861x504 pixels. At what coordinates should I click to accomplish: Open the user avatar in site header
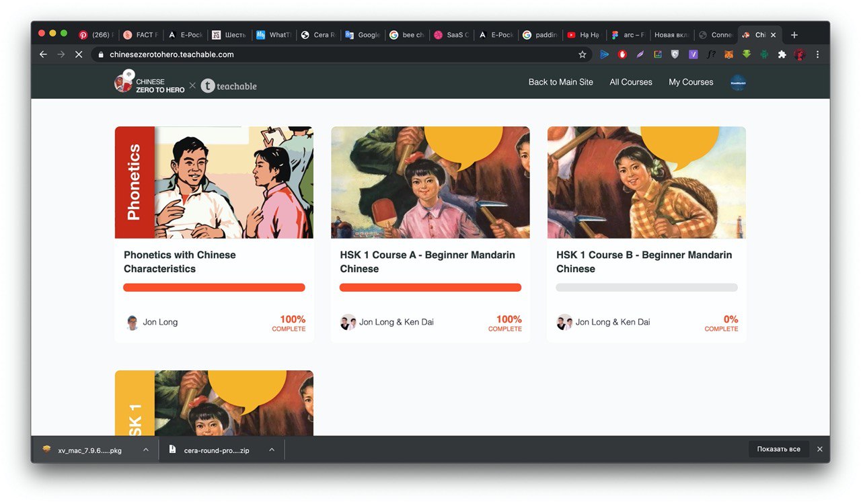pyautogui.click(x=738, y=82)
